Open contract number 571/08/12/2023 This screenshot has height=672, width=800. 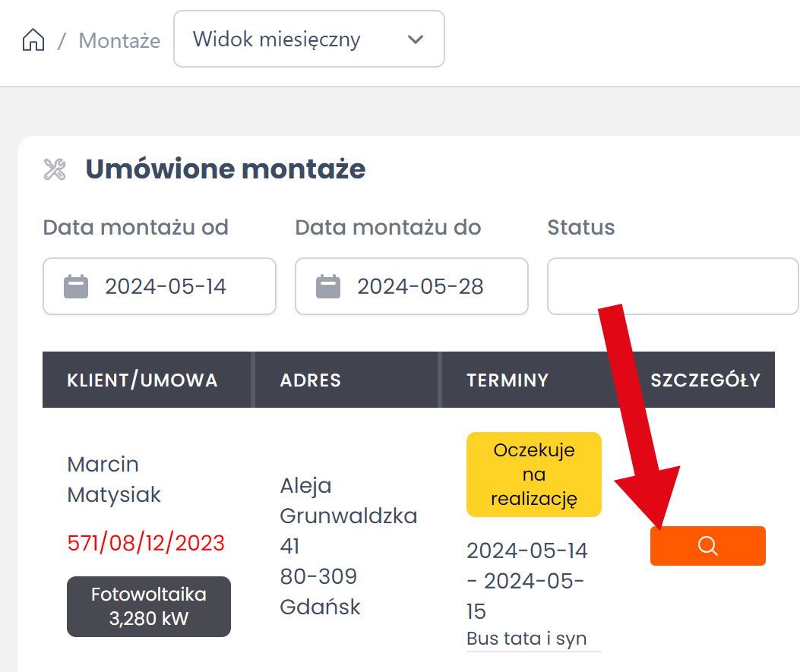146,543
